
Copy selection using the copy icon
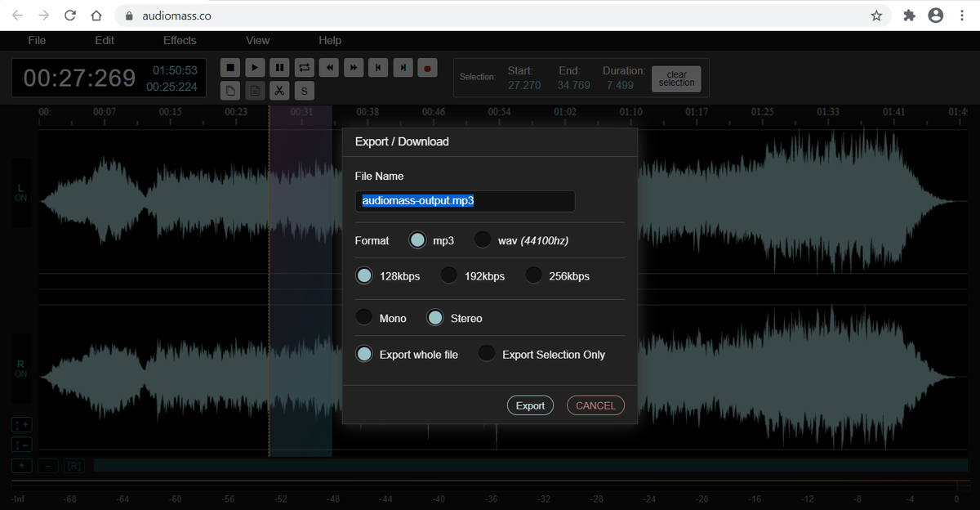[230, 91]
